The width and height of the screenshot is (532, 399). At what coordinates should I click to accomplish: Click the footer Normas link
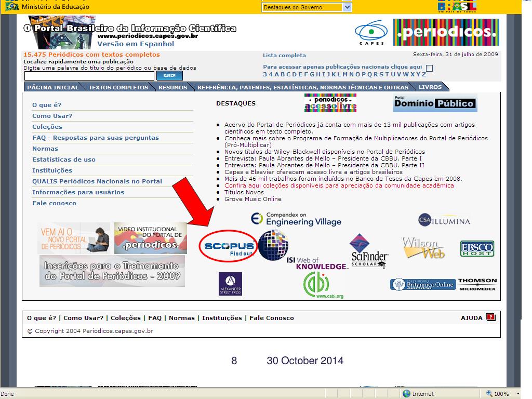pyautogui.click(x=181, y=318)
